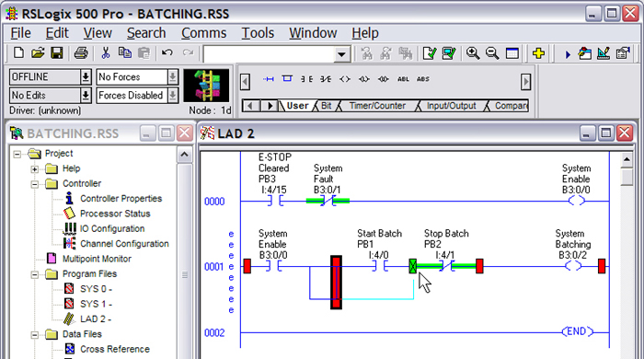Save the project with the floppy icon
The width and height of the screenshot is (644, 359).
pyautogui.click(x=57, y=53)
